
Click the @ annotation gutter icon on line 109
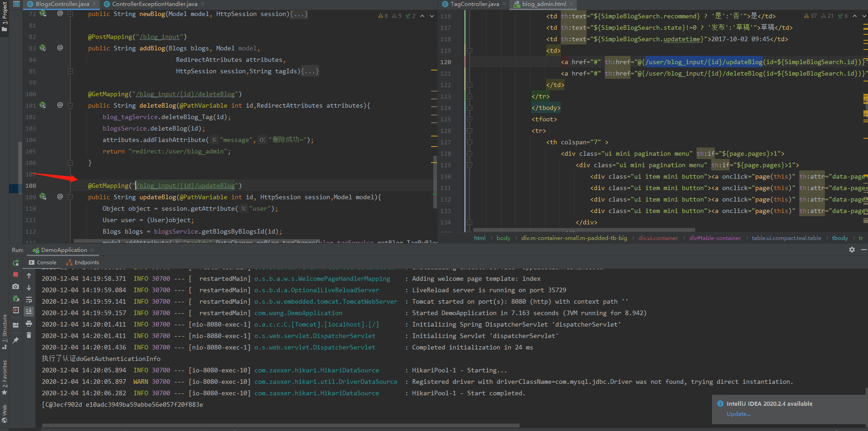(60, 196)
